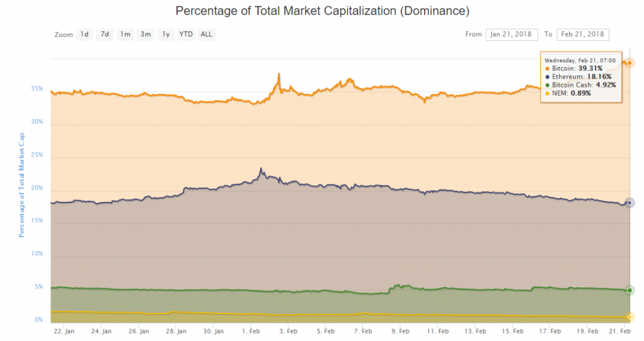Edit the From date field
The height and width of the screenshot is (341, 644).
tap(511, 35)
